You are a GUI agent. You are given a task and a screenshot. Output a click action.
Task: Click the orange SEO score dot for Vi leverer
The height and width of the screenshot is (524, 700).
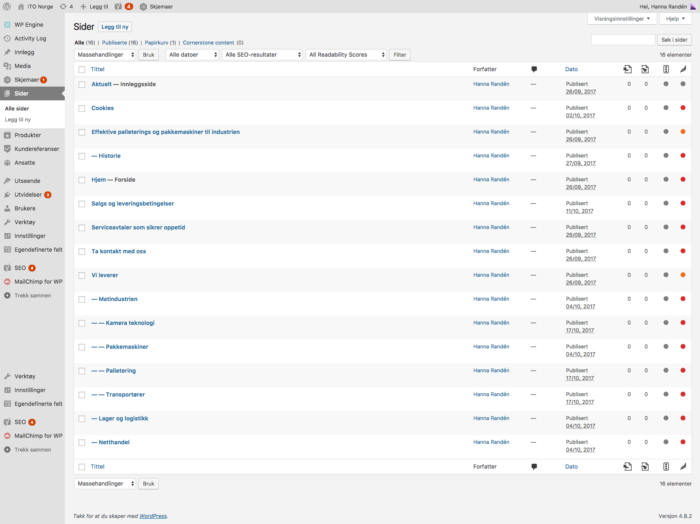tap(683, 275)
